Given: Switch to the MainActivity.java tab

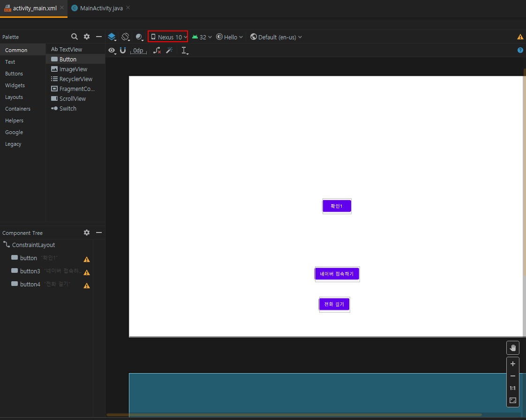Looking at the screenshot, I should click(101, 8).
